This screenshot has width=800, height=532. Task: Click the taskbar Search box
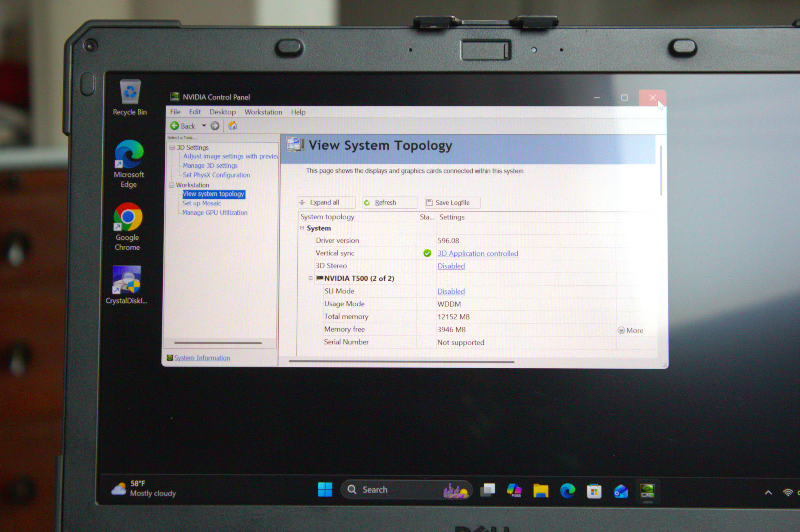407,490
